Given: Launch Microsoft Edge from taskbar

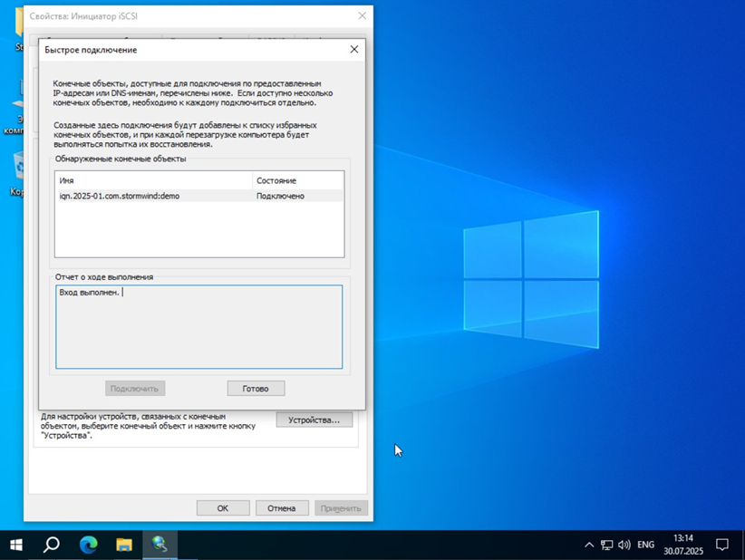Looking at the screenshot, I should 89,545.
